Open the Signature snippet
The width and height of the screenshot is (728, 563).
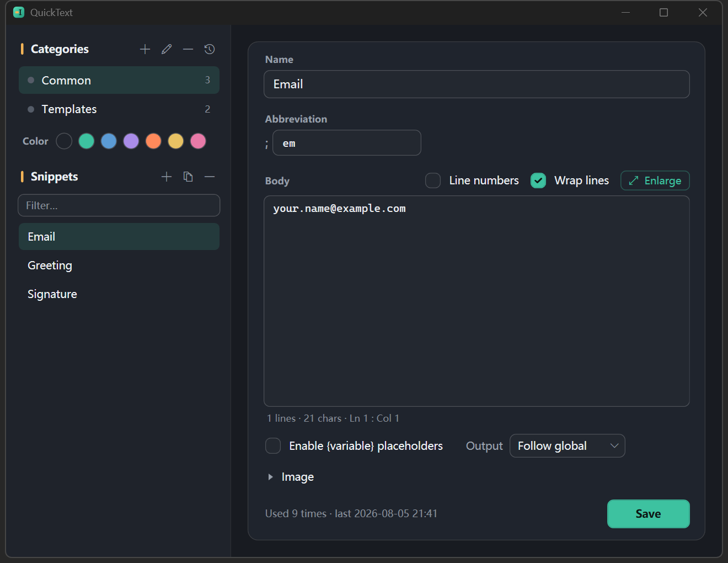point(119,294)
